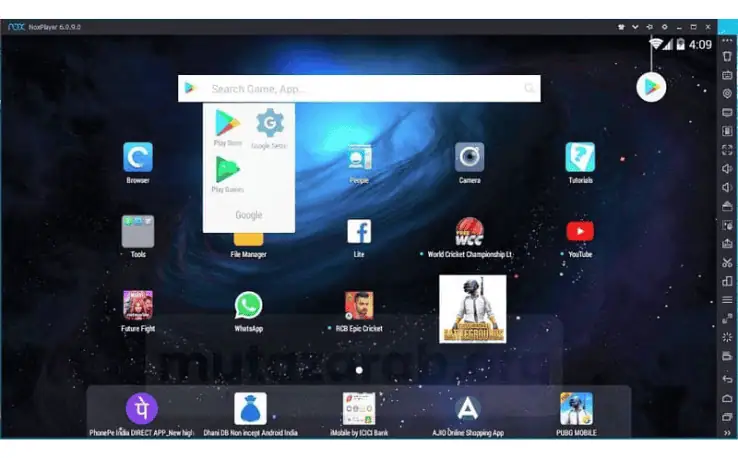Image resolution: width=738 pixels, height=458 pixels.
Task: Click the Google folder name label
Action: (249, 215)
